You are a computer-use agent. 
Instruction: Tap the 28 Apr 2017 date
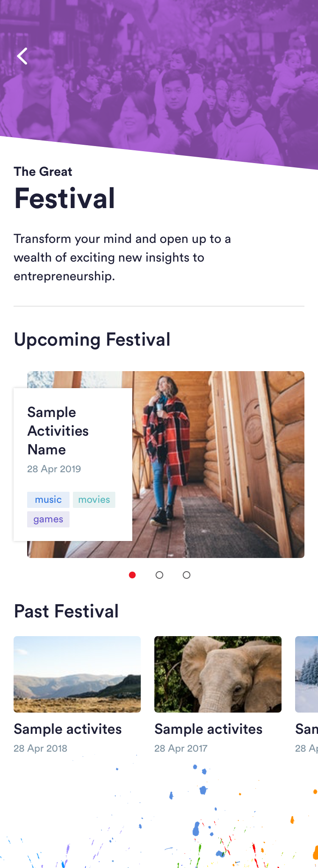point(181,748)
